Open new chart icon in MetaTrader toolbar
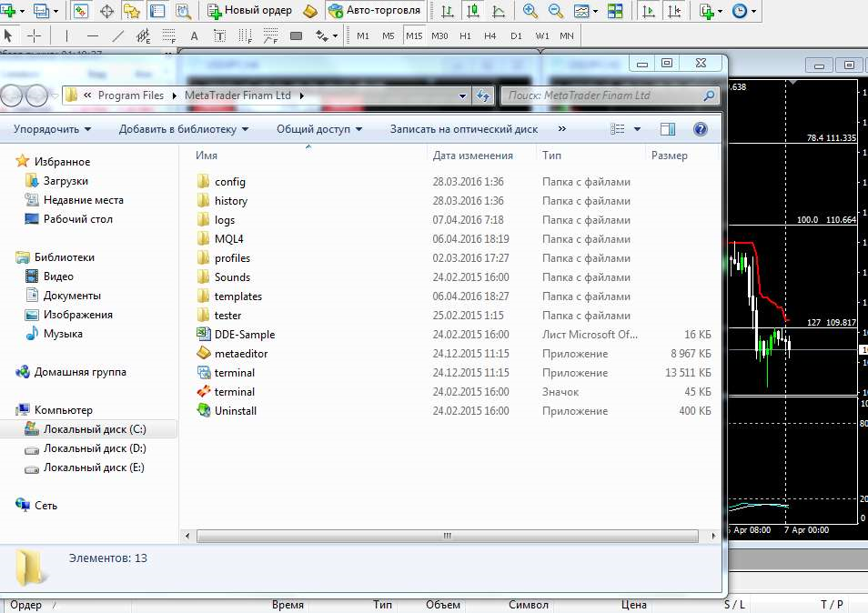This screenshot has height=613, width=868. (8, 10)
